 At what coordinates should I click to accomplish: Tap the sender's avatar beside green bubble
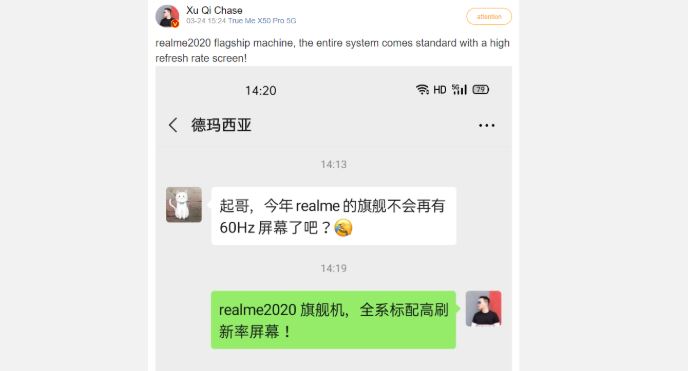coord(483,308)
